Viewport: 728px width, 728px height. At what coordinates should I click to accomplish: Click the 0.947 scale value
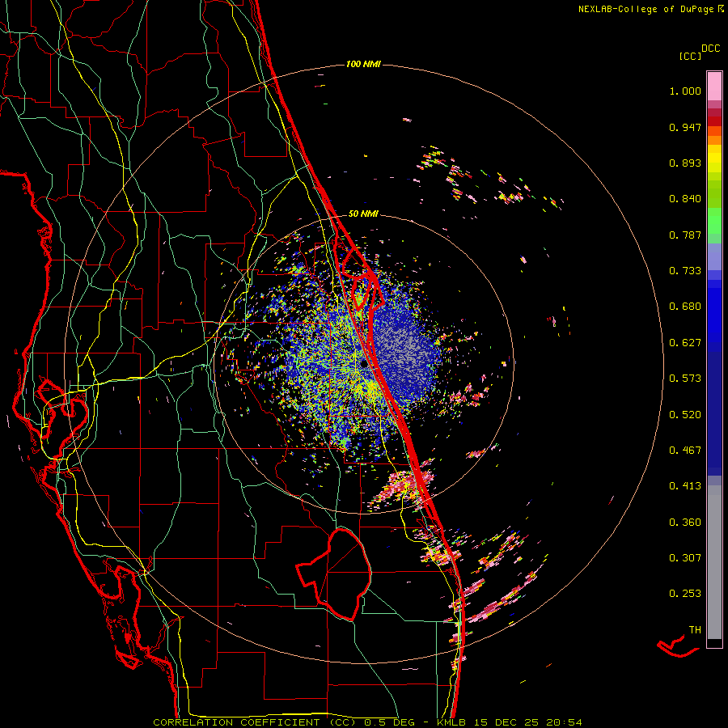pyautogui.click(x=685, y=127)
